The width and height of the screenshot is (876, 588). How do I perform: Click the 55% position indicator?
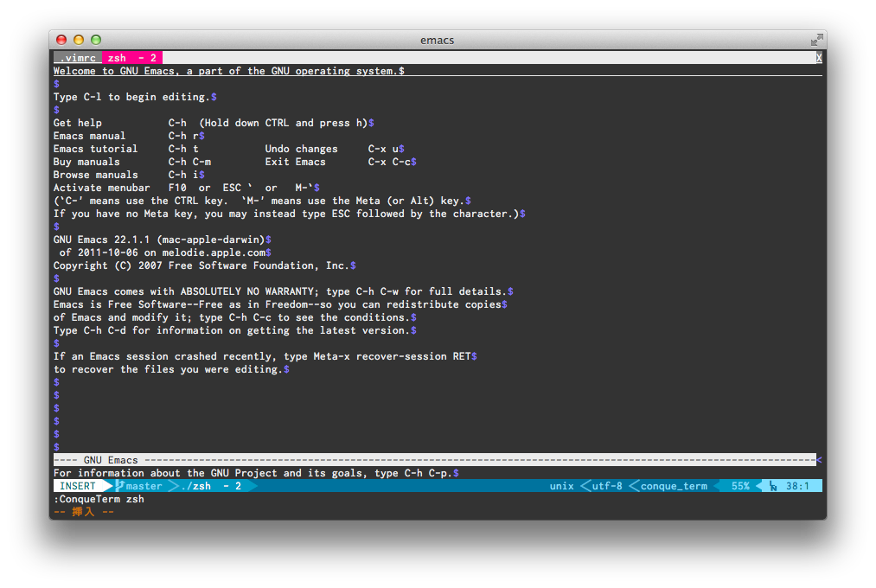tap(740, 486)
